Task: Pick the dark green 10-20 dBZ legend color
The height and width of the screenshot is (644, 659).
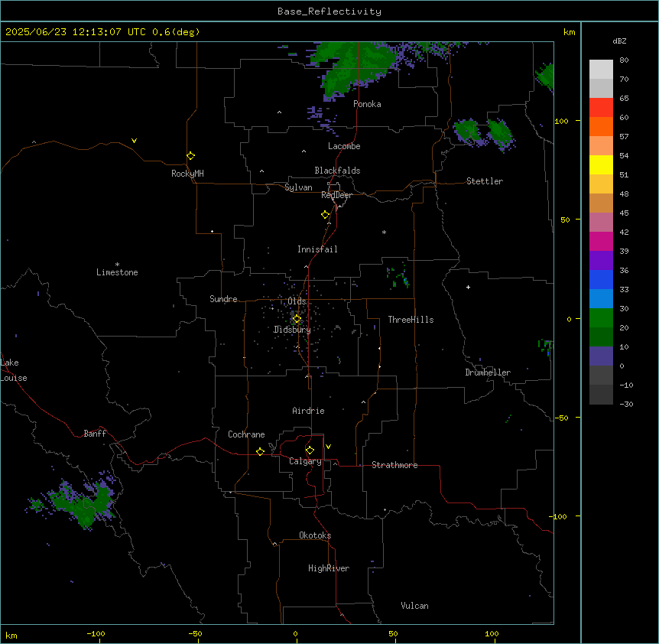Action: [x=601, y=337]
